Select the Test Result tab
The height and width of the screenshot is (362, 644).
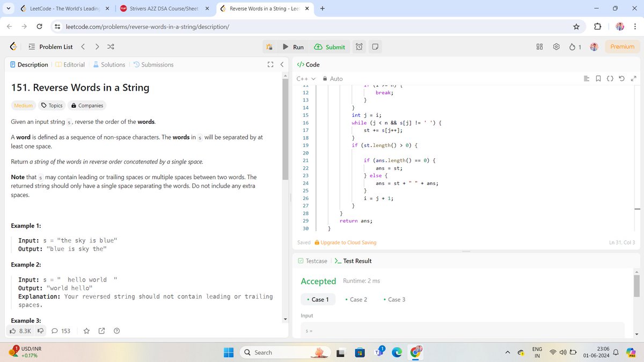[353, 261]
